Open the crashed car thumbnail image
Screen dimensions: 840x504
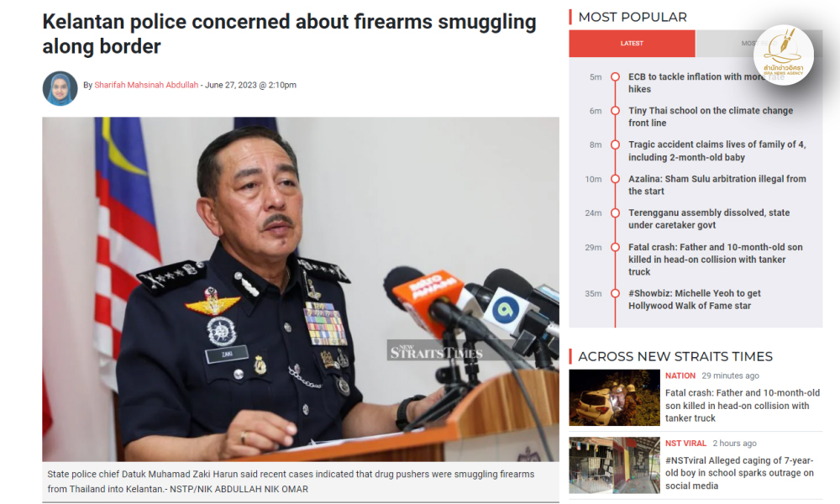pyautogui.click(x=615, y=397)
